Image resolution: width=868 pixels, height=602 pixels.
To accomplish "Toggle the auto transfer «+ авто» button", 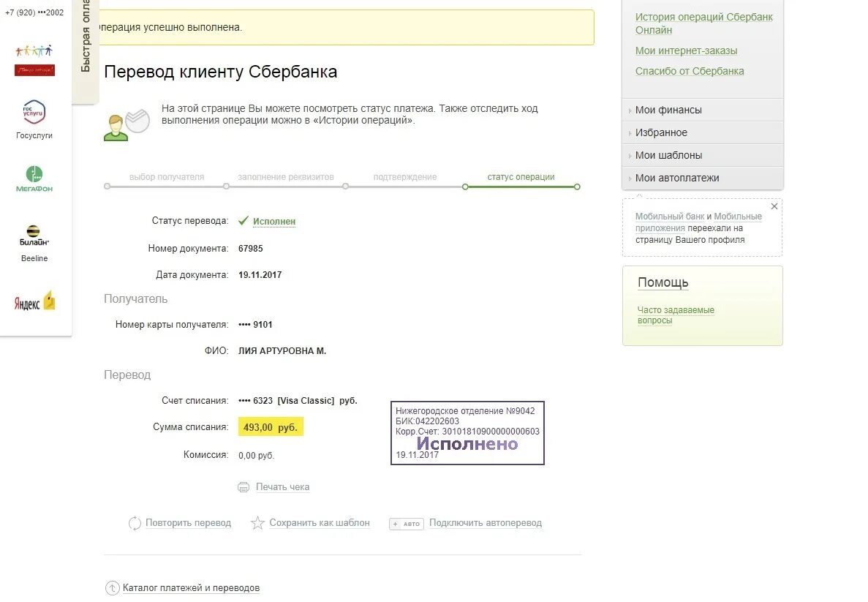I will 407,524.
